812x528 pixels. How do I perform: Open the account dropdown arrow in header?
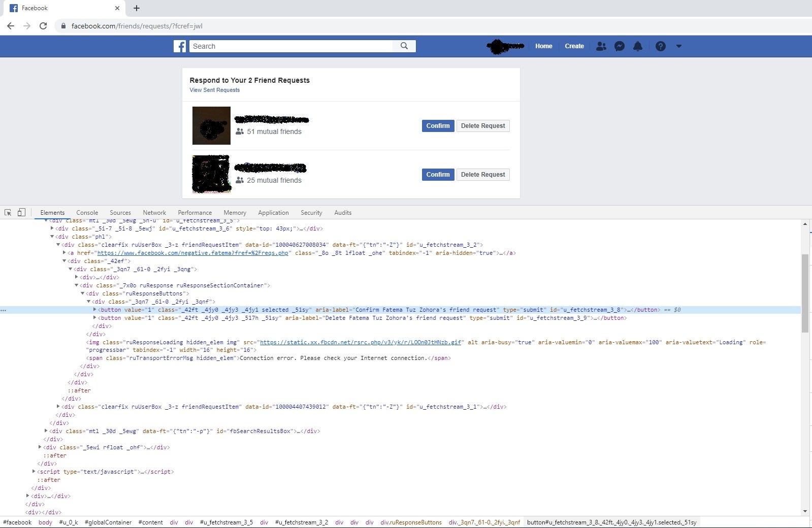[x=679, y=46]
